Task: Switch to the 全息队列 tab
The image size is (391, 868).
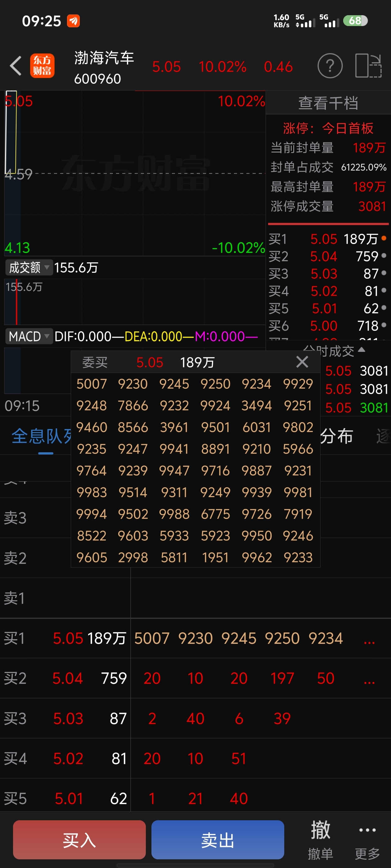Action: 42,436
